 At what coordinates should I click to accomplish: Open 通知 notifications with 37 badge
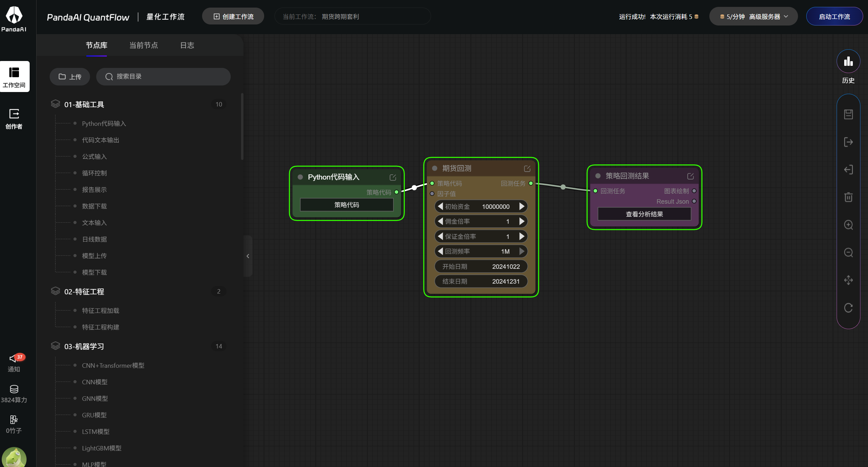14,363
